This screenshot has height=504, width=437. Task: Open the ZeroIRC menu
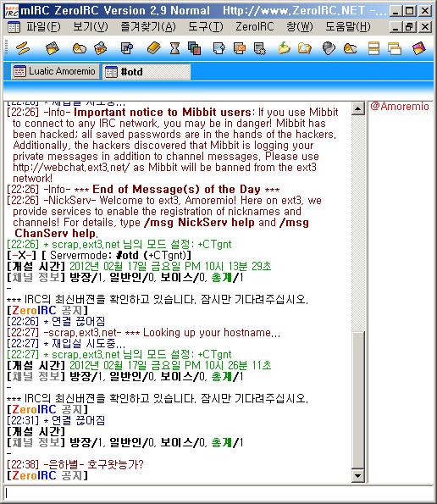point(254,26)
